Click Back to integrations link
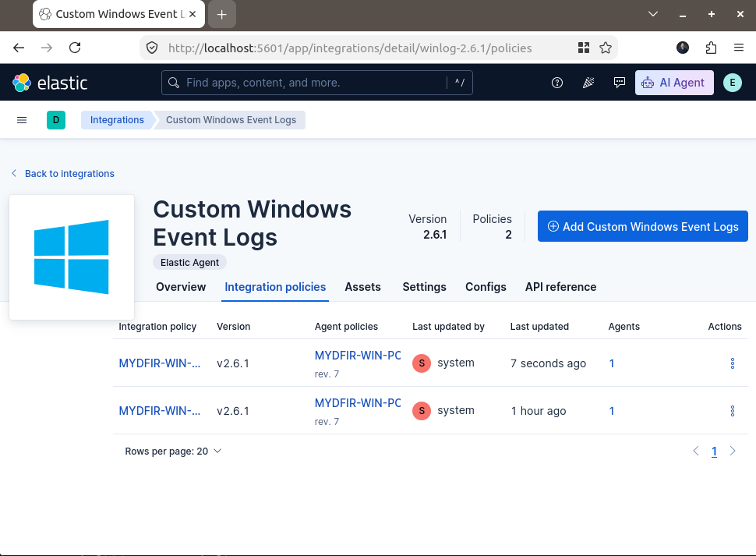This screenshot has height=556, width=756. [x=62, y=174]
